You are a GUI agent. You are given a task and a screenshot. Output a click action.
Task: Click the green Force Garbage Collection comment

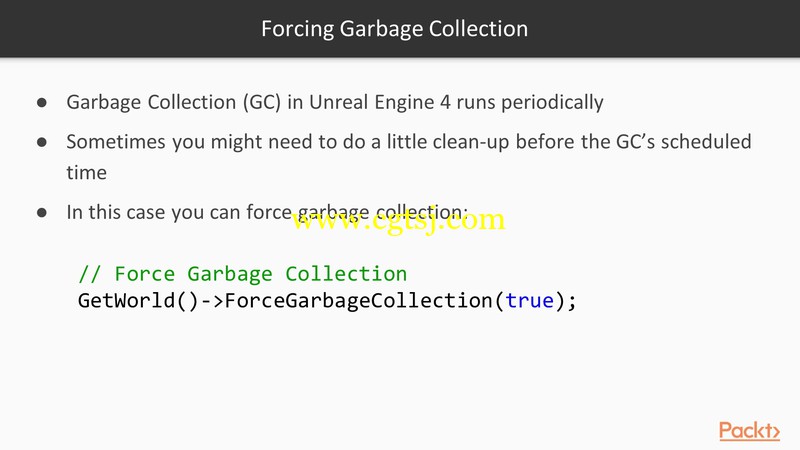(243, 274)
